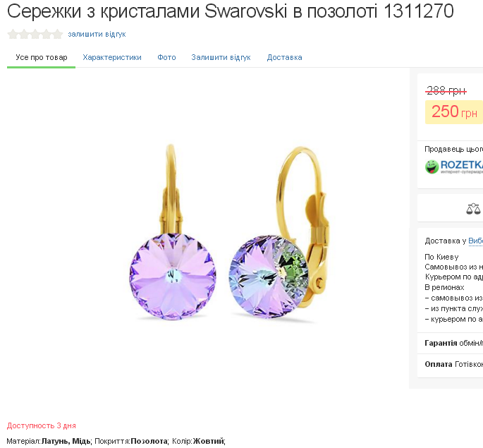Click the left purple earring image
Viewport: 483px width, 448px height.
173,233
